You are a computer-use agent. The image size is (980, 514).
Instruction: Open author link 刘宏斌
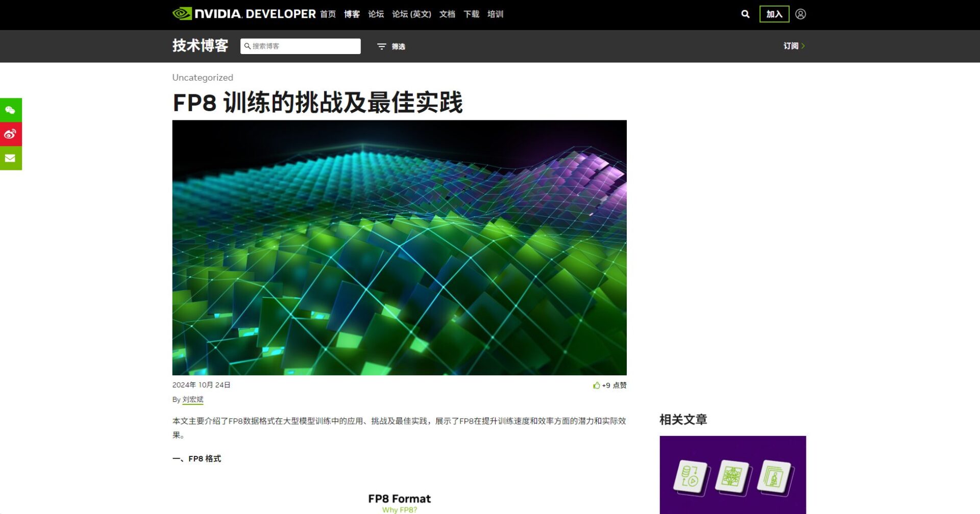click(x=192, y=400)
